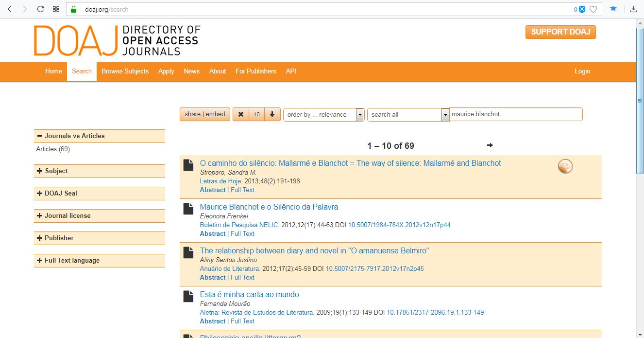Image resolution: width=644 pixels, height=338 pixels.
Task: Collapse the Journals vs Articles facet
Action: pos(100,136)
